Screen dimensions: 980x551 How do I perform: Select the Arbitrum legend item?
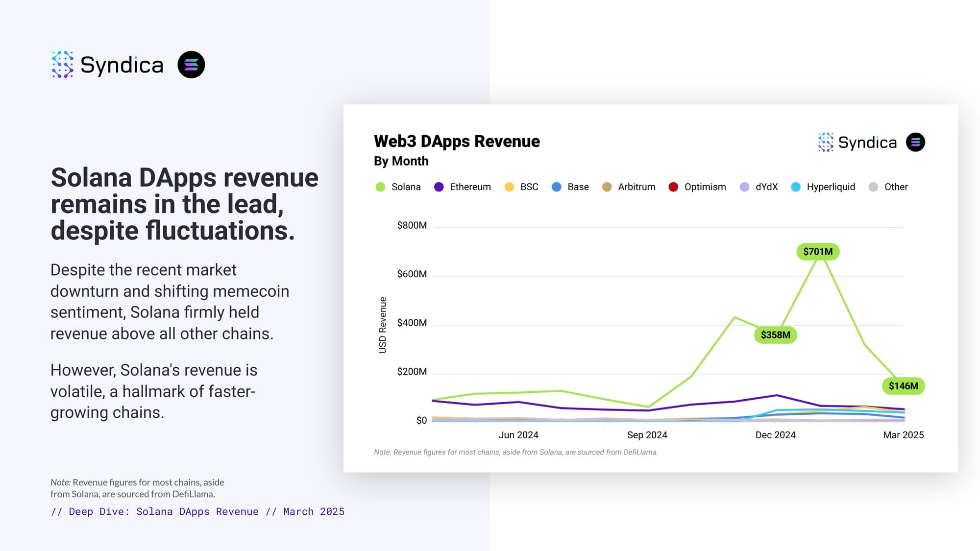629,187
